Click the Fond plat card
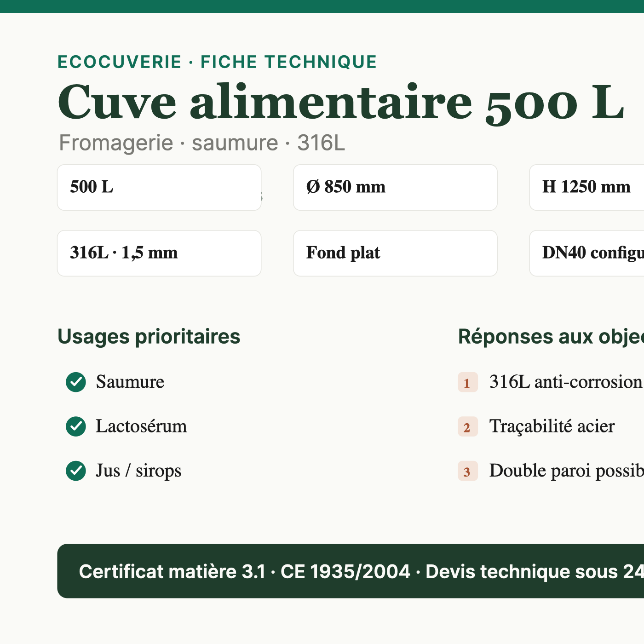The height and width of the screenshot is (644, 644). coord(395,253)
